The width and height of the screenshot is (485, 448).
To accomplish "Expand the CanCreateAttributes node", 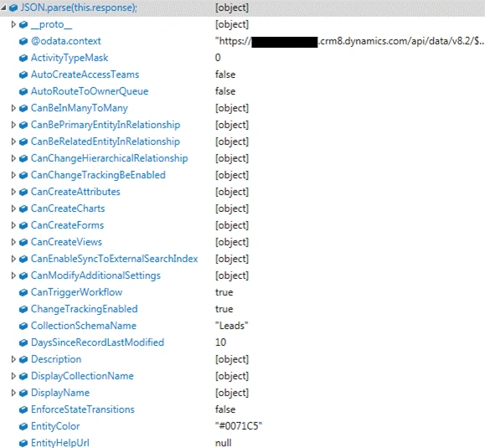I will (13, 192).
